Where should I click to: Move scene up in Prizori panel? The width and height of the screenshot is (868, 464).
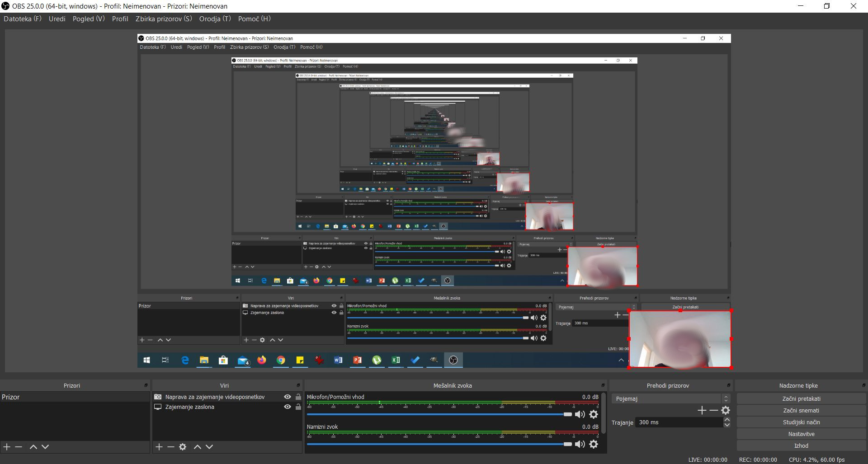pyautogui.click(x=33, y=447)
